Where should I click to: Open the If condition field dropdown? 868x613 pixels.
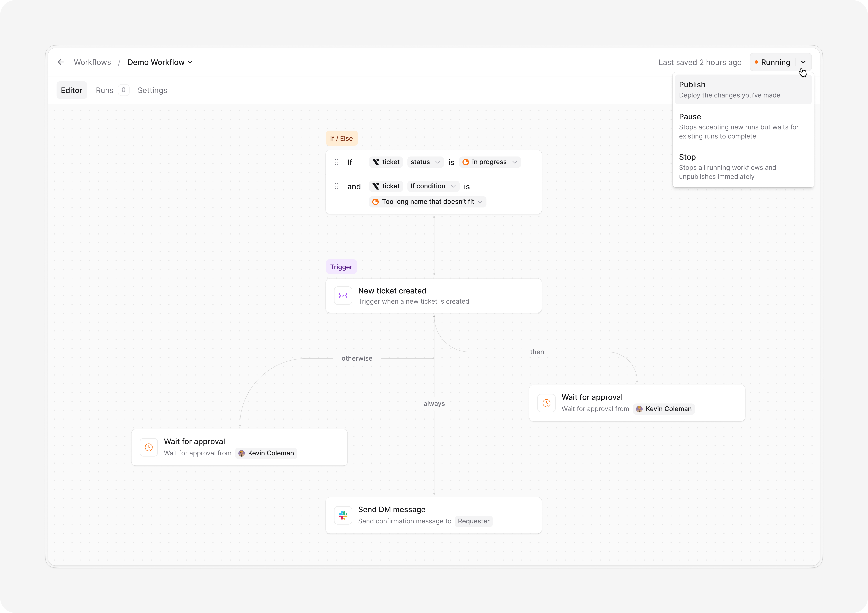tap(433, 186)
